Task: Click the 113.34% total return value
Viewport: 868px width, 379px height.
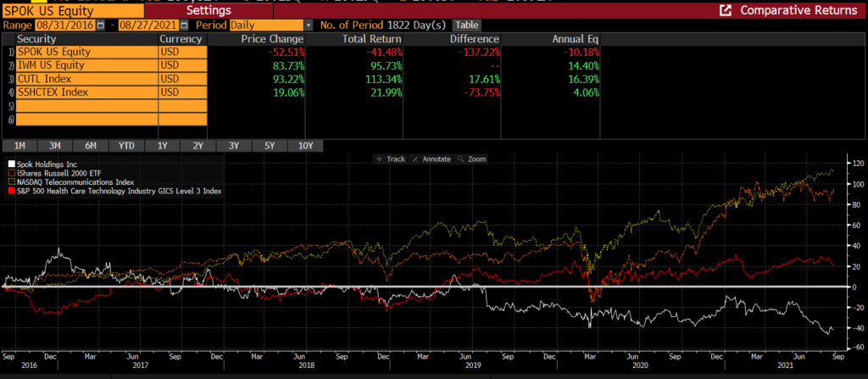Action: point(382,79)
